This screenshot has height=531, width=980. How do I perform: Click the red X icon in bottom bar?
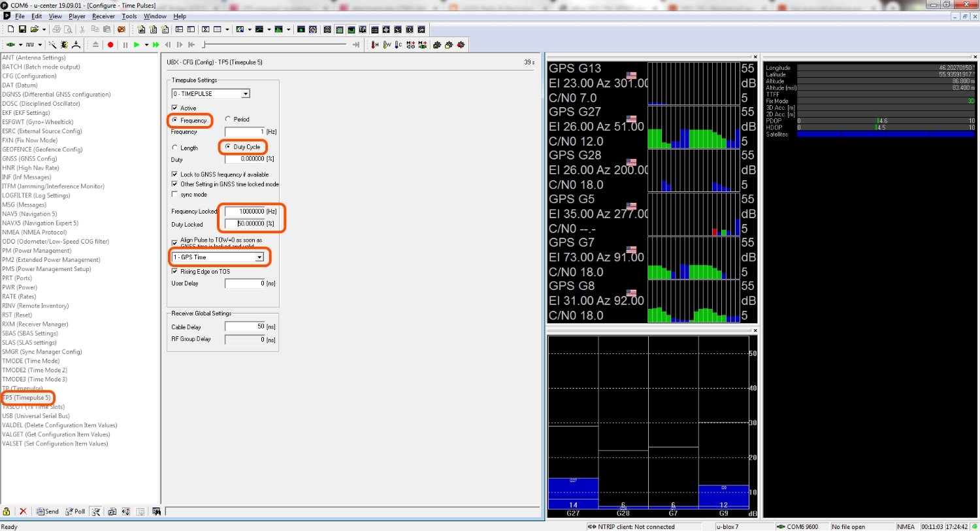[x=23, y=511]
